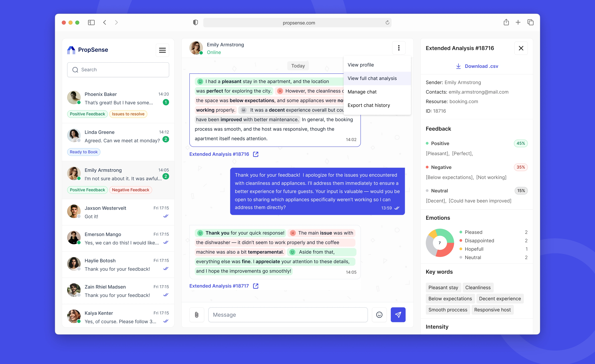Choose Export chat history
This screenshot has width=595, height=364.
tap(377, 105)
